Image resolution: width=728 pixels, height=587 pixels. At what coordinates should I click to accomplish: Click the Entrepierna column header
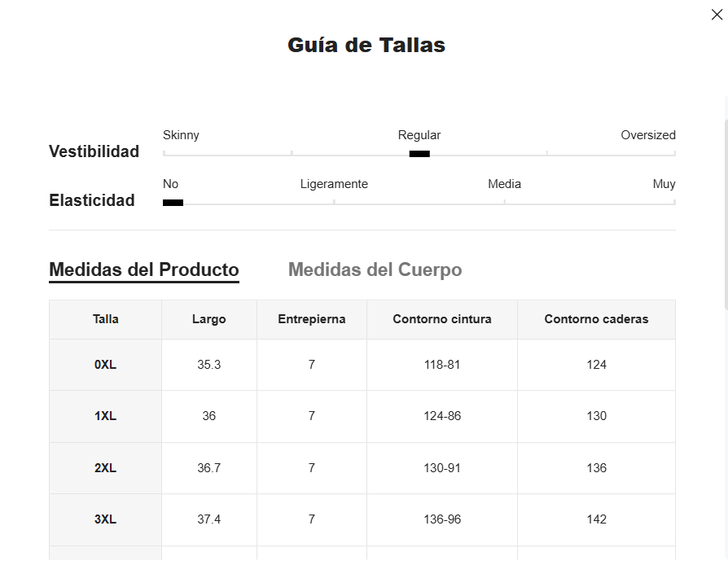click(312, 319)
